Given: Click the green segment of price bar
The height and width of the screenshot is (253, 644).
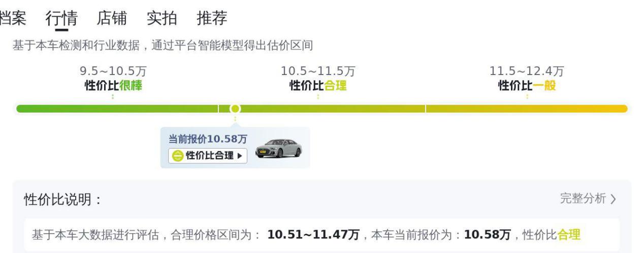Looking at the screenshot, I should (117, 109).
